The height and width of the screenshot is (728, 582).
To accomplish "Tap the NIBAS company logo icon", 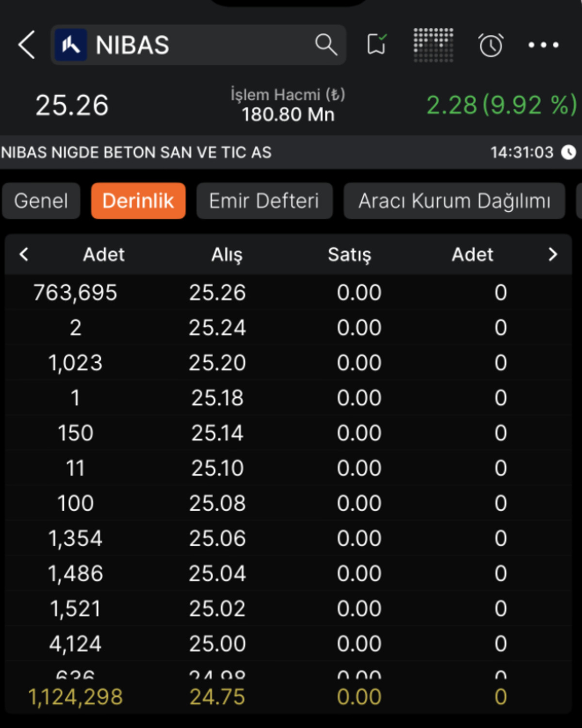I will click(71, 45).
